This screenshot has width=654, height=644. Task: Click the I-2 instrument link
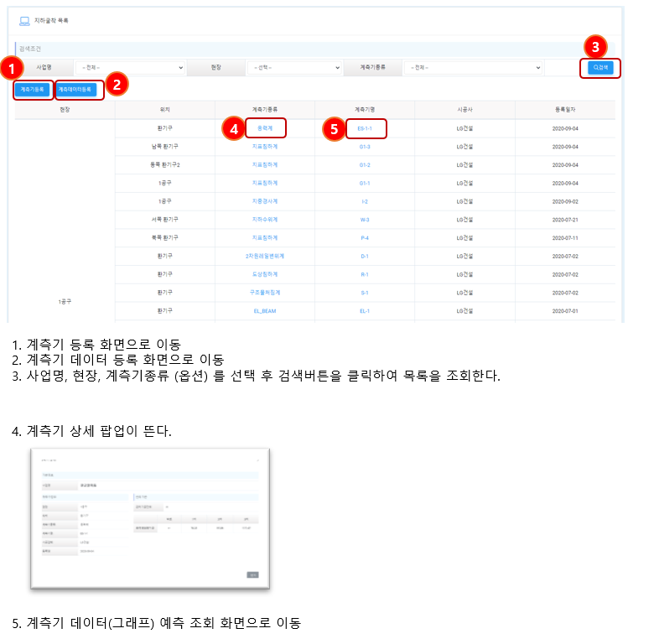[365, 201]
